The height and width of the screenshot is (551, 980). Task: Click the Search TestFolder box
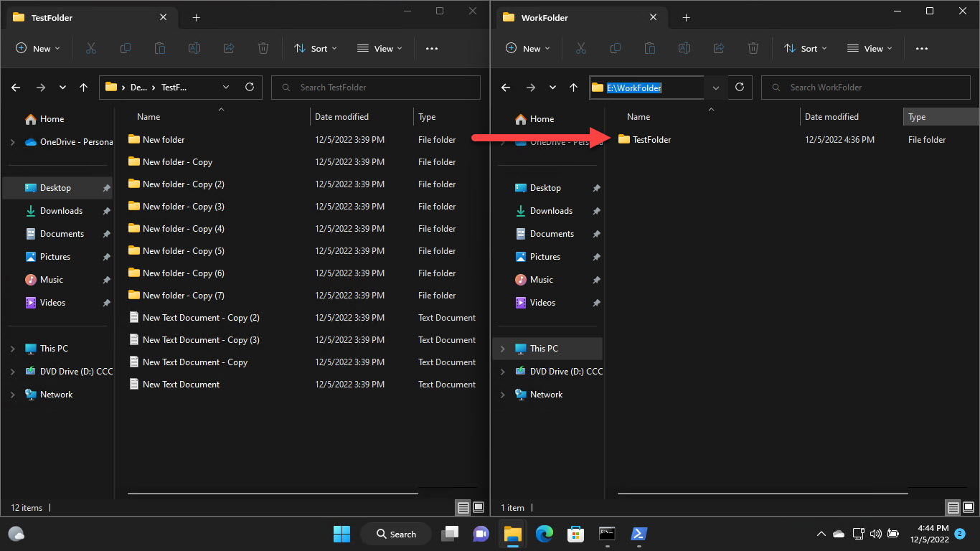(375, 87)
